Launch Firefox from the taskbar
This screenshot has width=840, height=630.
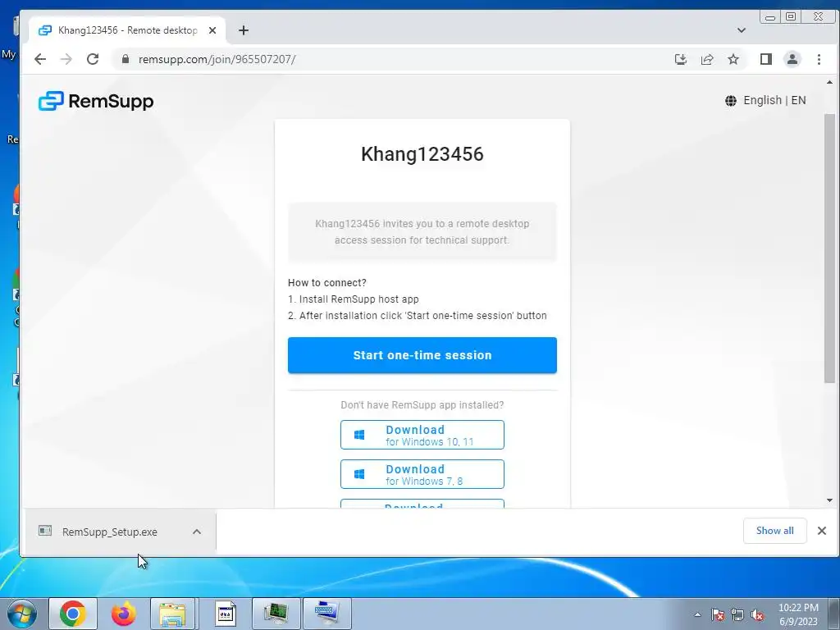pos(124,614)
